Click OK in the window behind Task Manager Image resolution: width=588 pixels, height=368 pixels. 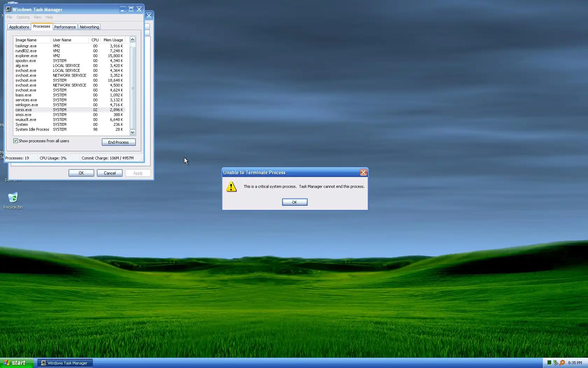(x=81, y=173)
